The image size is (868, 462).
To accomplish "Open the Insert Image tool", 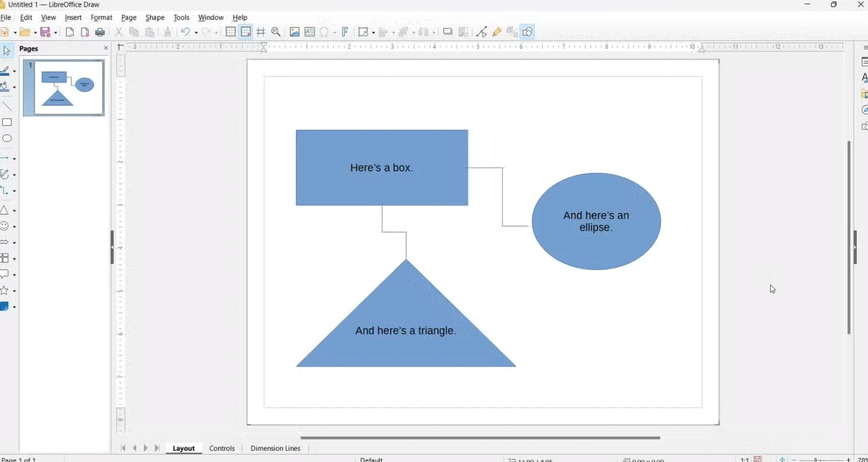I will tap(295, 32).
